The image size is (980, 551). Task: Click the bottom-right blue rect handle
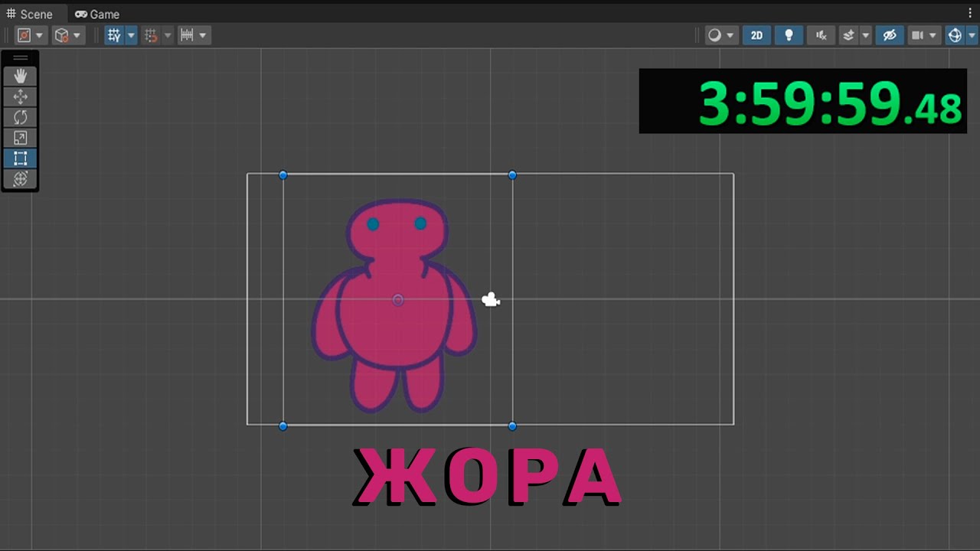click(x=512, y=425)
